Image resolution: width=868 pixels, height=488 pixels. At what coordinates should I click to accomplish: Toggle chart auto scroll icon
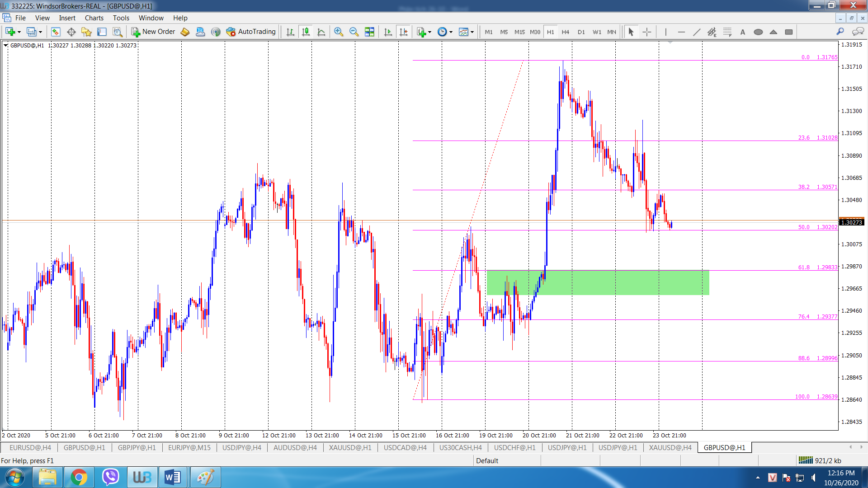point(388,32)
